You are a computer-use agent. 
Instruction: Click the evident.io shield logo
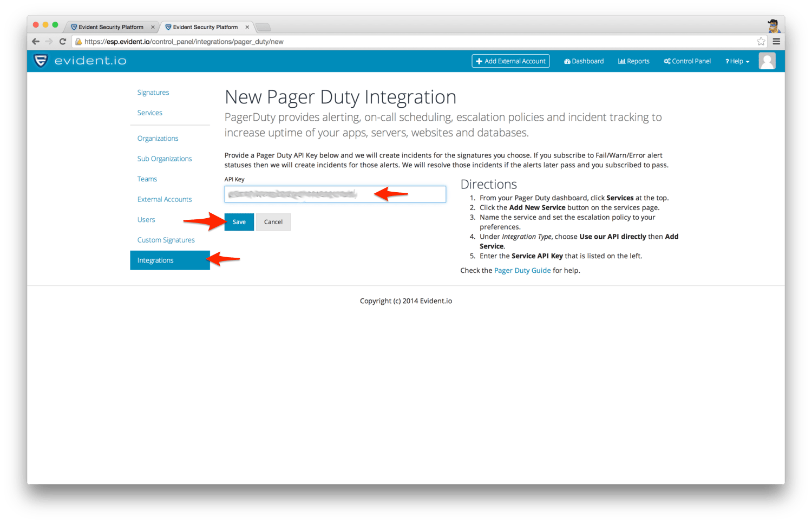click(41, 61)
